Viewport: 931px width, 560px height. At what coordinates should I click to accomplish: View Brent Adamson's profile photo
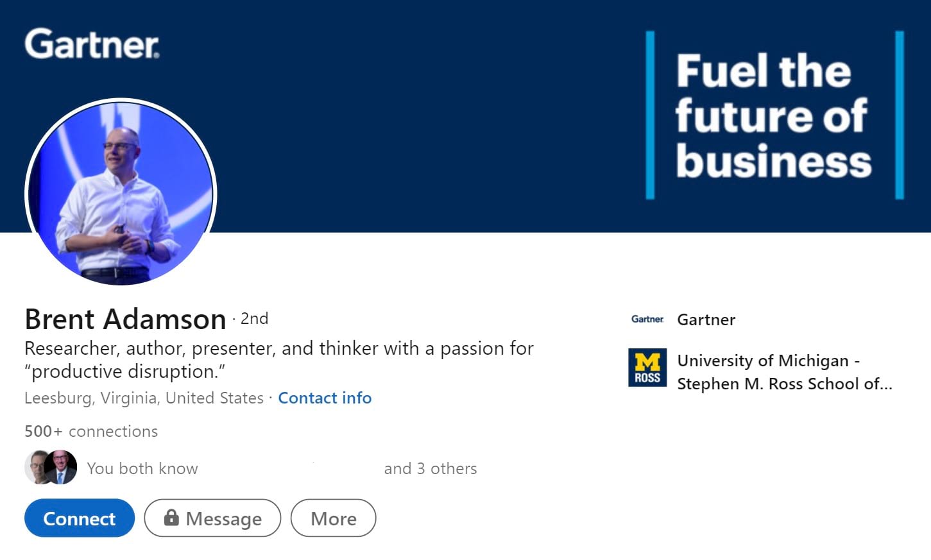point(121,193)
